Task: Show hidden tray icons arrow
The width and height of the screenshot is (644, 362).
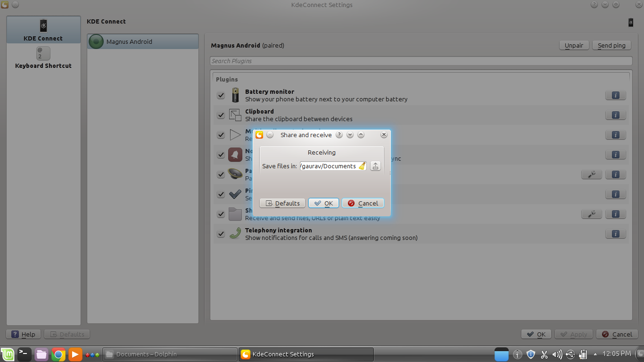Action: pos(595,354)
